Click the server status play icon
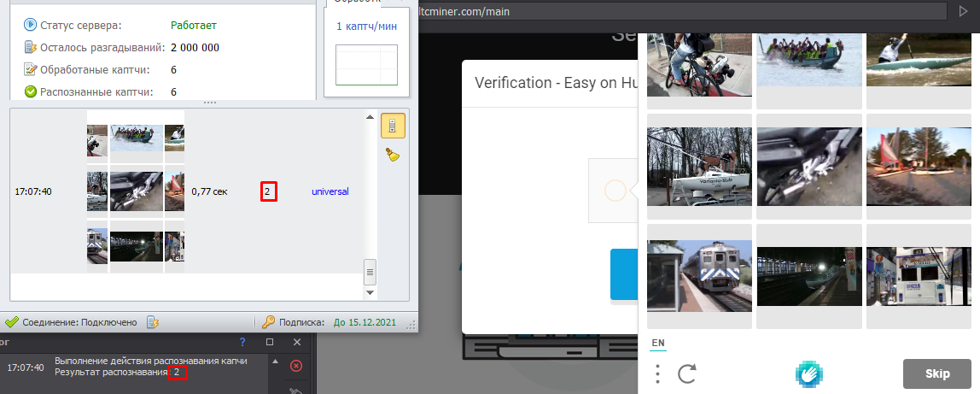Screen dimensions: 980x394 pos(30,25)
